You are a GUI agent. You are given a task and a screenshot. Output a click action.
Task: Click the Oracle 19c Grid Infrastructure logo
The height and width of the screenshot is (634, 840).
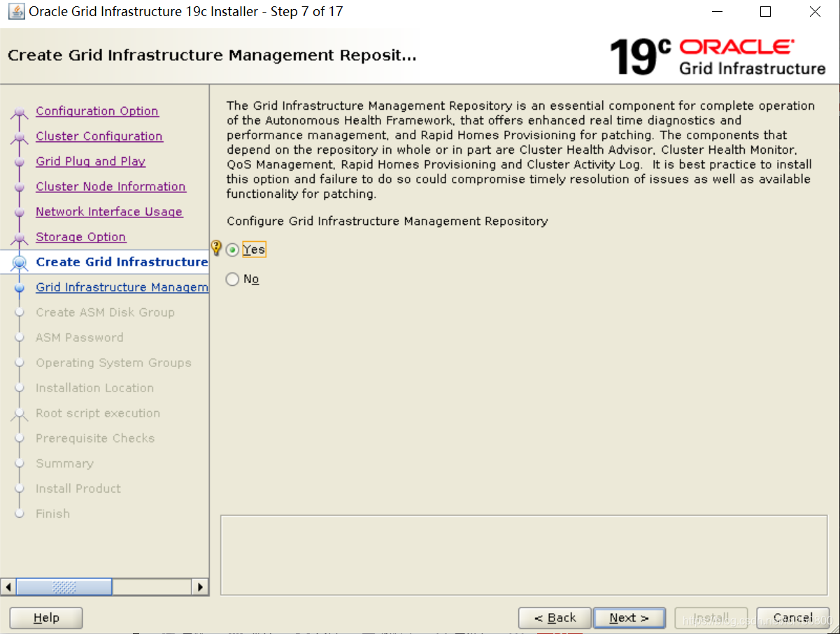coord(718,57)
